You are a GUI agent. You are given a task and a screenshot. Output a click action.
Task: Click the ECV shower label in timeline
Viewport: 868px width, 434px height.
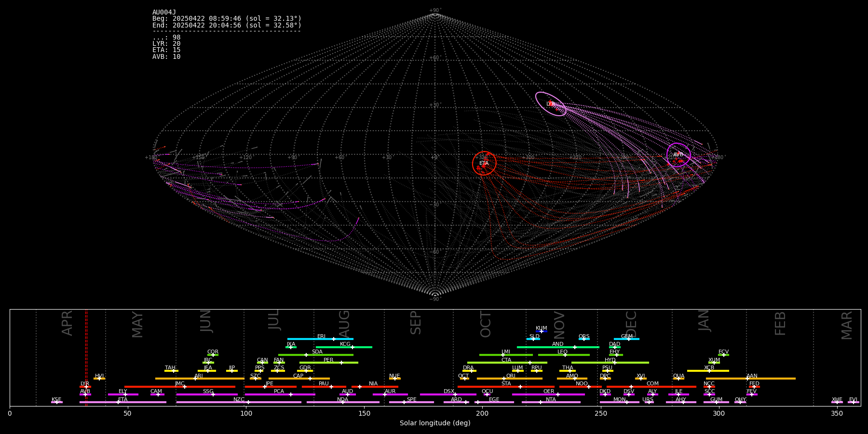[x=724, y=352]
